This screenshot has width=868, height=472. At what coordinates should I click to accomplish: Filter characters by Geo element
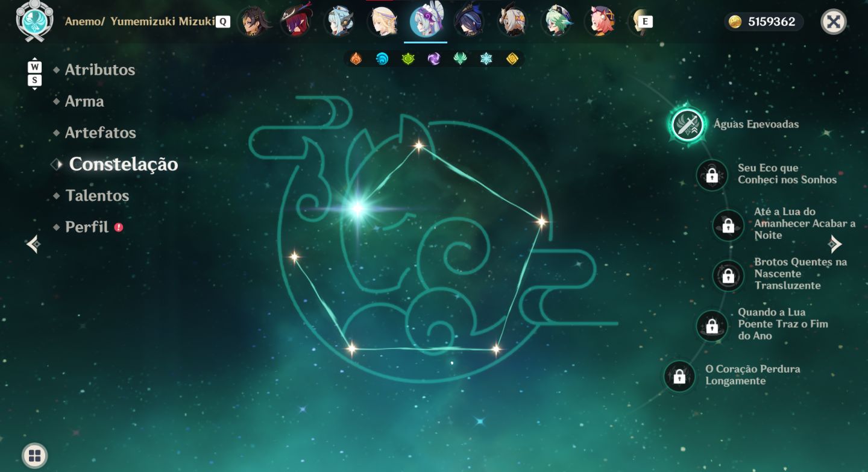pyautogui.click(x=512, y=58)
